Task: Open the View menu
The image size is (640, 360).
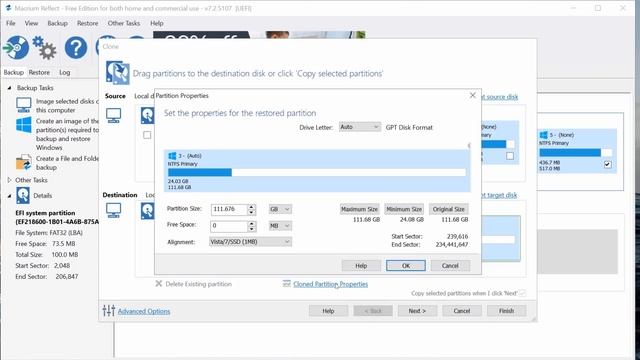Action: pos(31,23)
